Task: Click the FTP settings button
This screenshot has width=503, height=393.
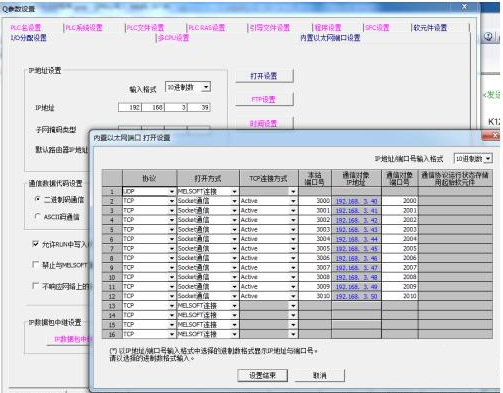Action: point(264,99)
